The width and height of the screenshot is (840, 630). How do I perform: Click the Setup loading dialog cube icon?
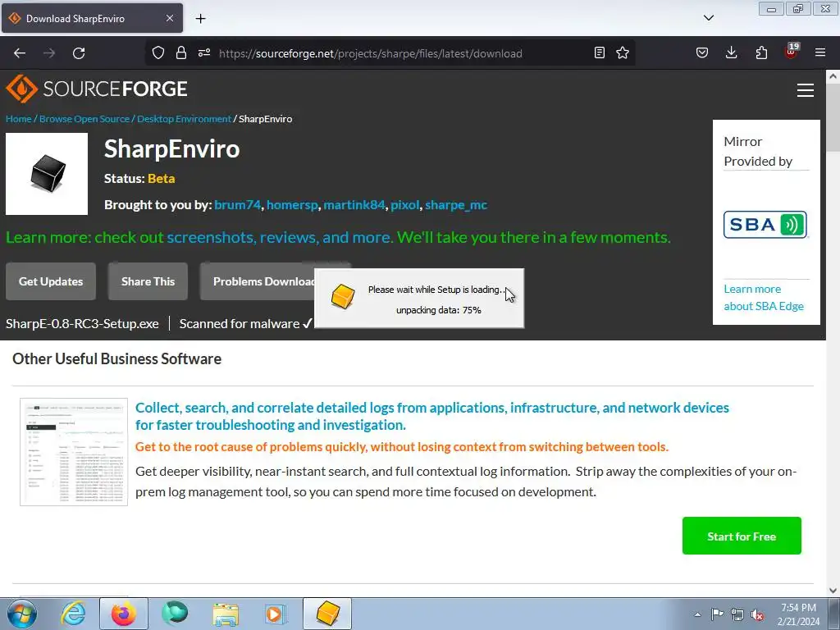343,296
